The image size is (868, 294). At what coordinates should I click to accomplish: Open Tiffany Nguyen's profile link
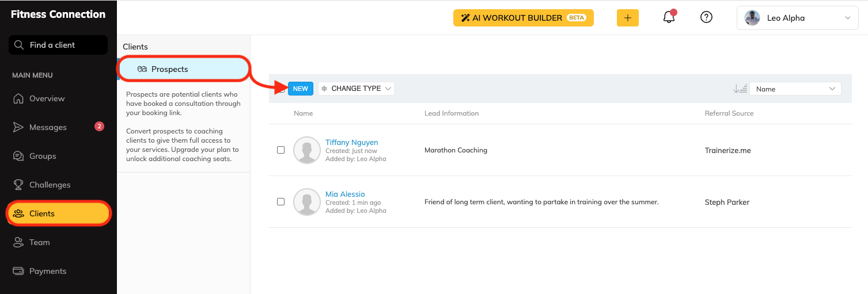351,142
